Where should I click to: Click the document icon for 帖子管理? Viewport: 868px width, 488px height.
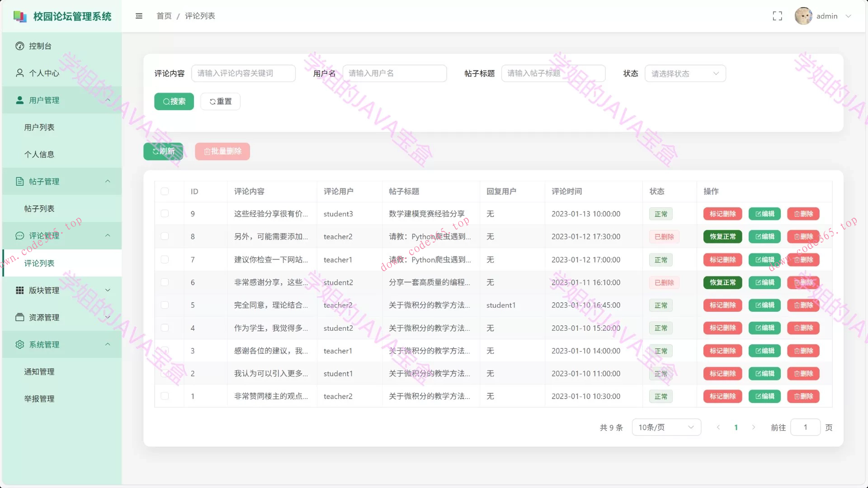(19, 181)
